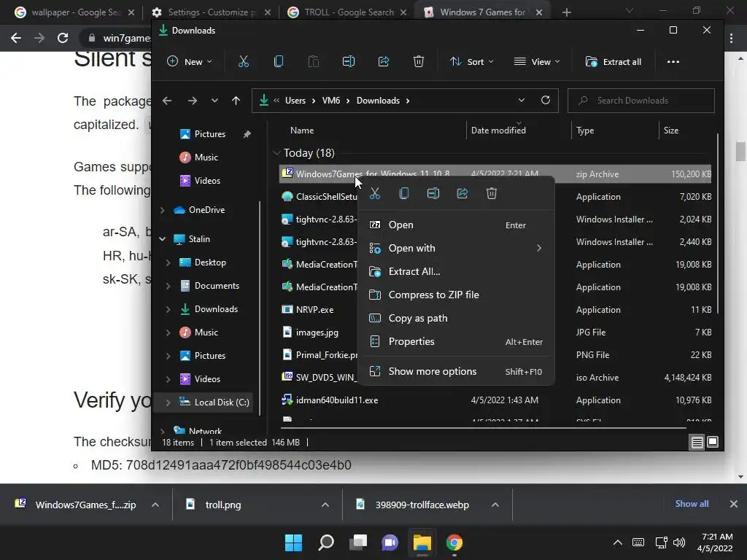
Task: Open options arrow for troll.png download
Action: click(325, 505)
